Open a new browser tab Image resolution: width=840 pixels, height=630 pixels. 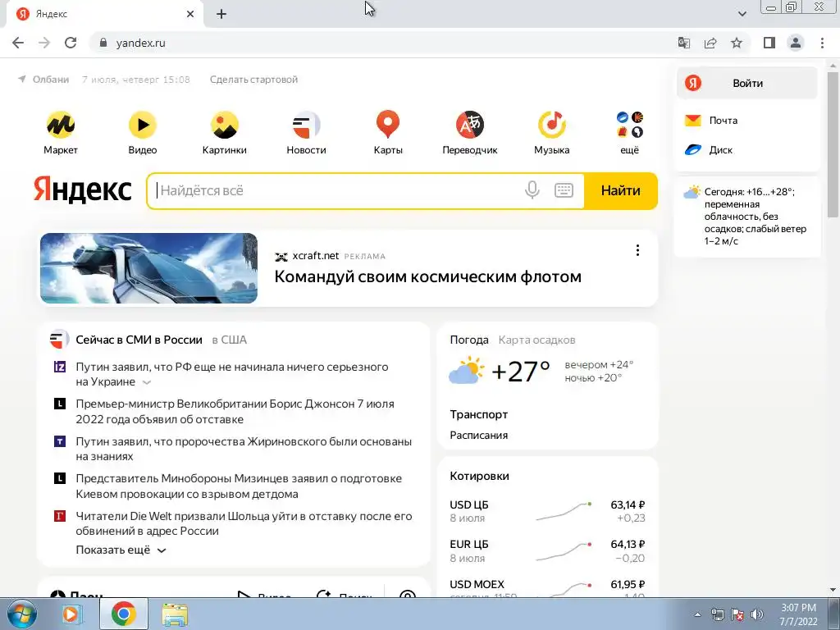[x=221, y=14]
